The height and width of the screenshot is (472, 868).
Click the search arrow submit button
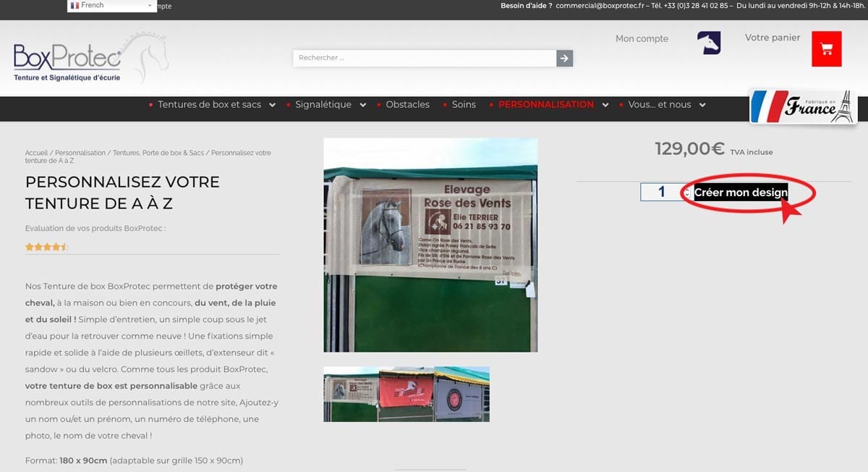(x=564, y=58)
